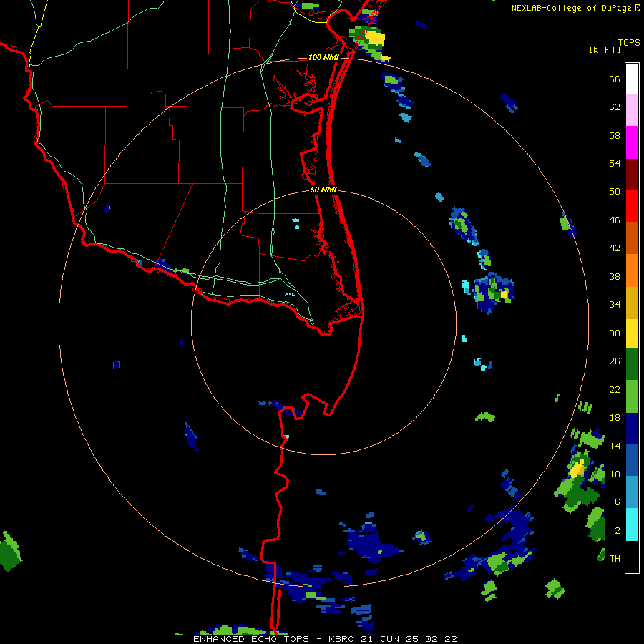Select the medium blue legend swatch
644x644 pixels.
(x=632, y=460)
